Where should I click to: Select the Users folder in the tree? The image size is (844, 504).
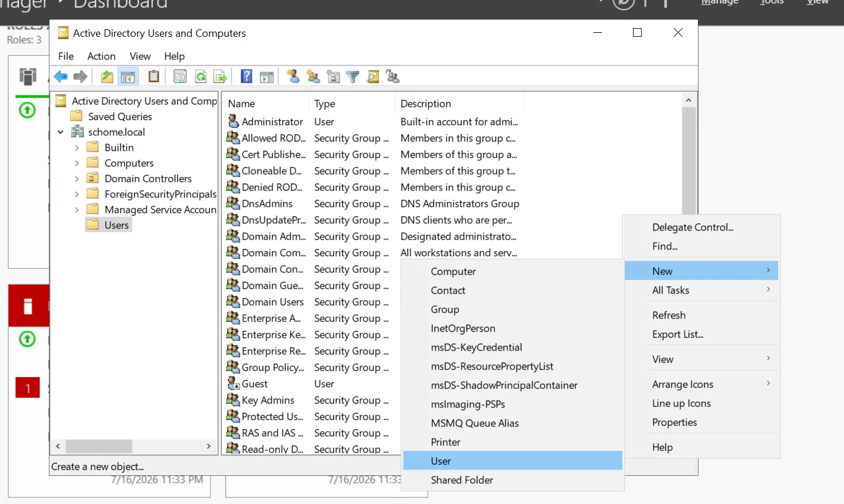pos(109,225)
